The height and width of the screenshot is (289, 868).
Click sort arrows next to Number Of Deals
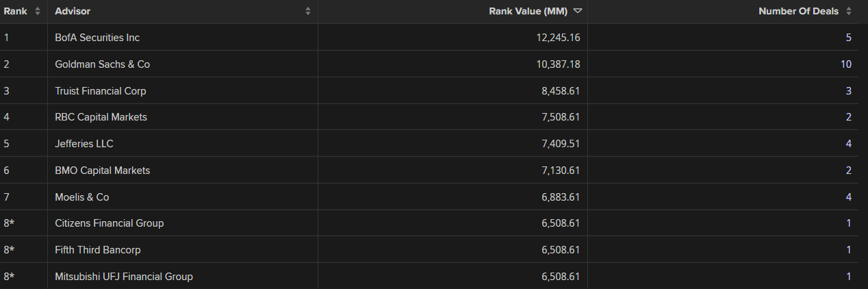[x=849, y=11]
